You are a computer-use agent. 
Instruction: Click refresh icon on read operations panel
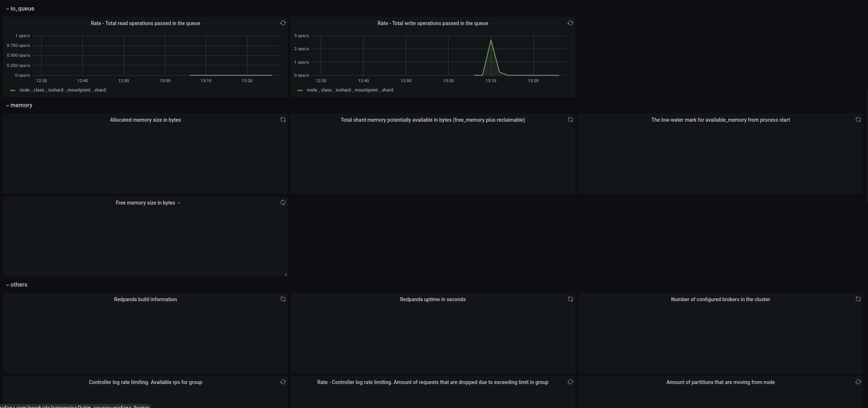(283, 23)
